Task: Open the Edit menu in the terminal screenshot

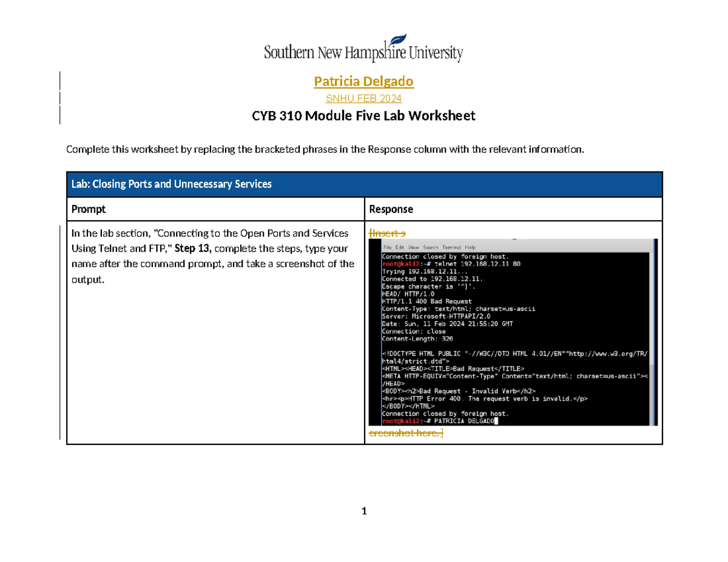Action: point(399,247)
